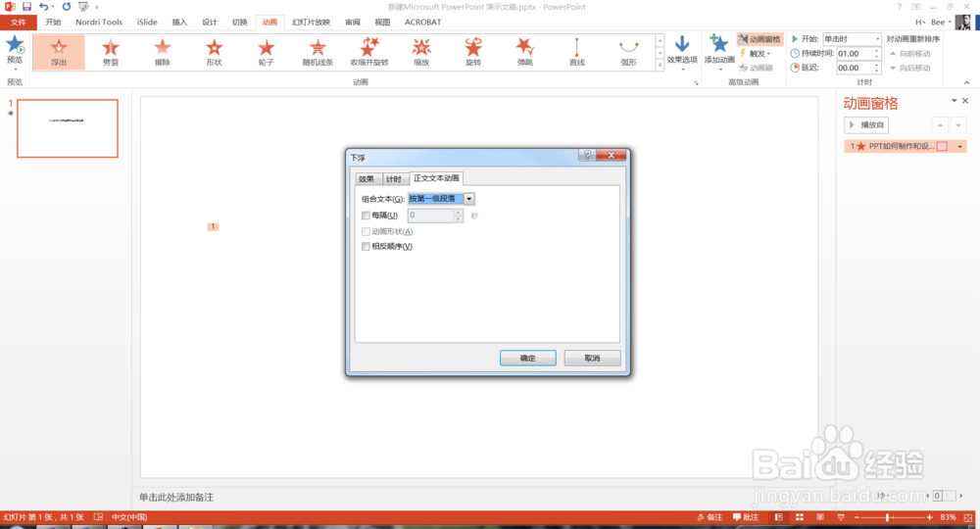Select the 轮子 (Wheel) animation effect
The width and height of the screenshot is (980, 529).
coord(267,52)
